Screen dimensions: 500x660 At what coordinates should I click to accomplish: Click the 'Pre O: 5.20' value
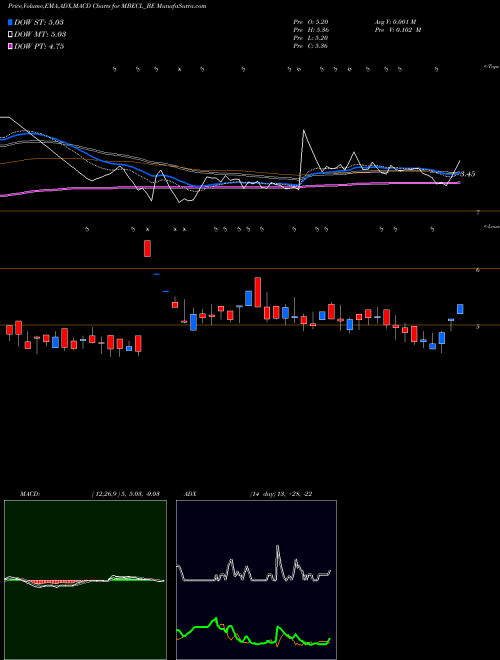(311, 22)
